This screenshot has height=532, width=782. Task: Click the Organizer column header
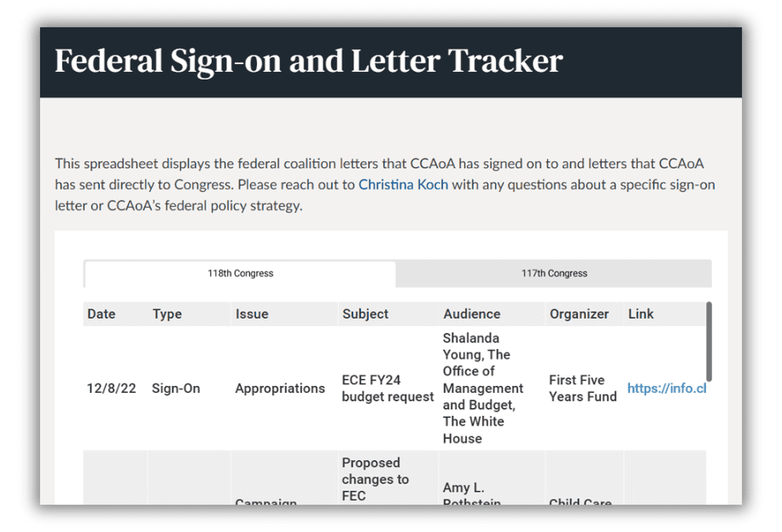(x=580, y=314)
